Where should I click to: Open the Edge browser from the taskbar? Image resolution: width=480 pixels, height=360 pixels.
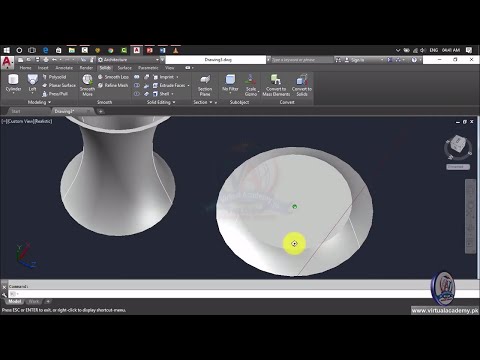coord(46,50)
